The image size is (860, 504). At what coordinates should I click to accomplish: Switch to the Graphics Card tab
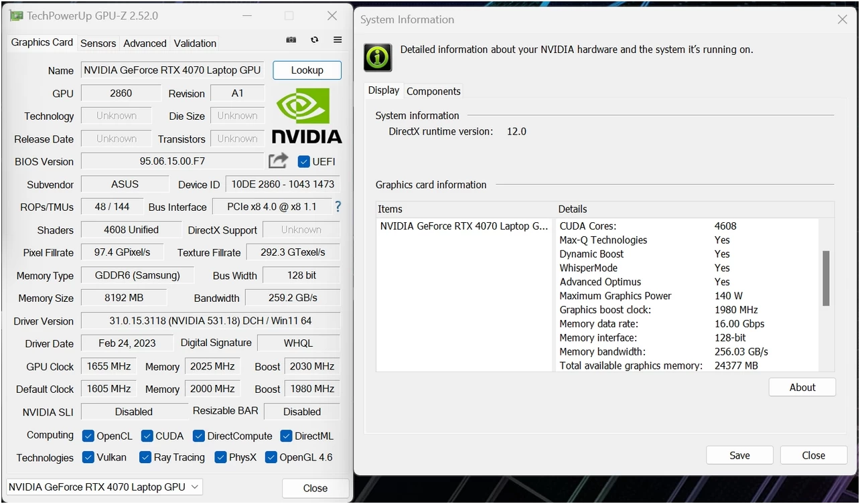(42, 42)
